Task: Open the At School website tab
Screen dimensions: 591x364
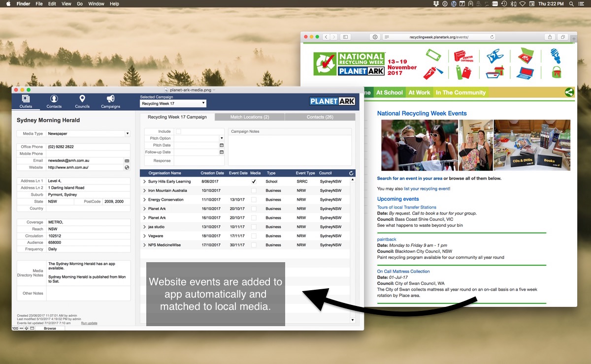Action: 390,92
